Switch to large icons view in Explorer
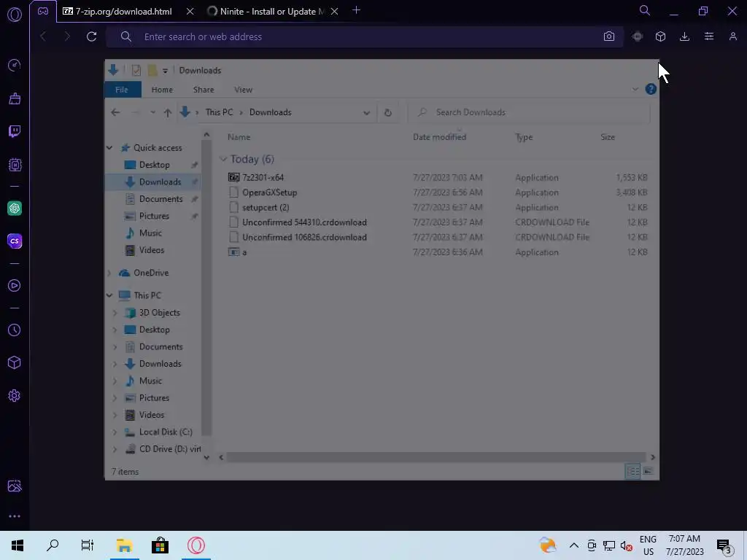The image size is (747, 560). [648, 471]
